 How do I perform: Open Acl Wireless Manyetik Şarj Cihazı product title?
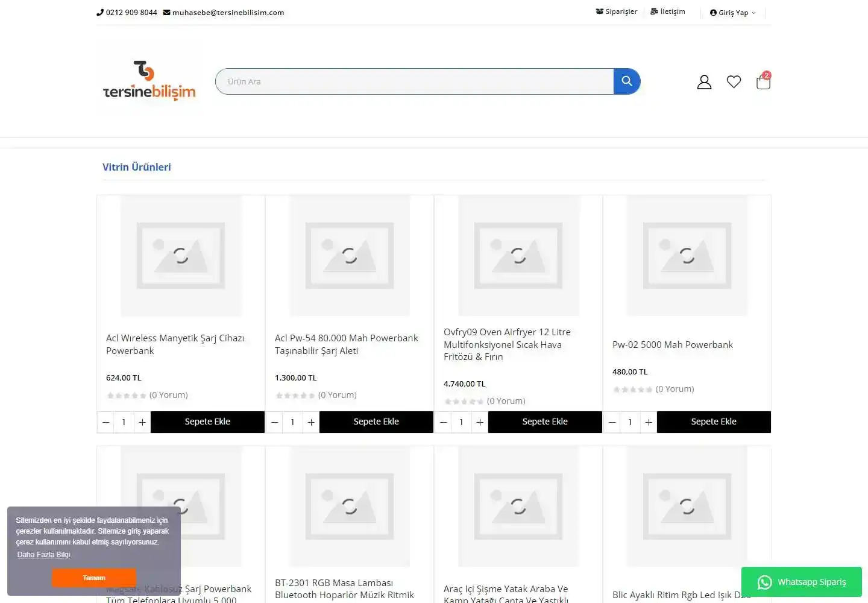tap(175, 344)
